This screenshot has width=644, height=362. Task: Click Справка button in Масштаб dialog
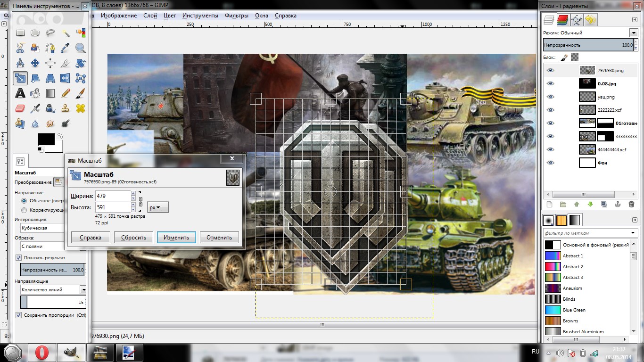click(91, 238)
